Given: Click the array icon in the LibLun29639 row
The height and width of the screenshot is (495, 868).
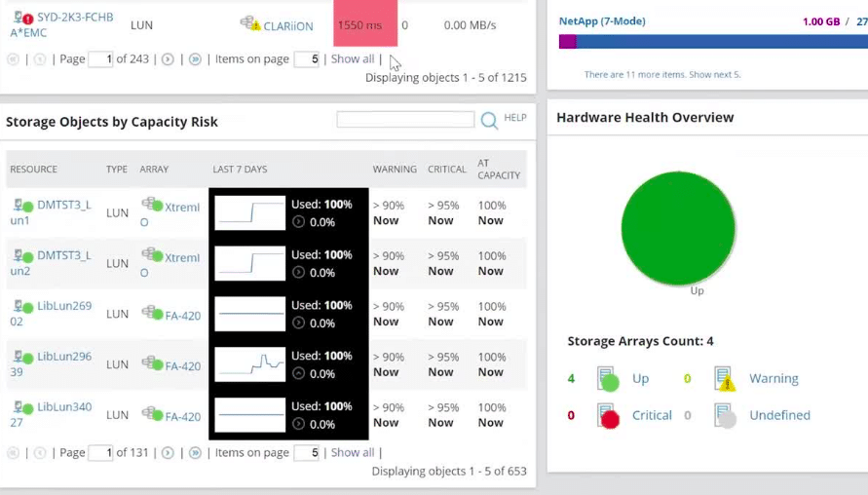Looking at the screenshot, I should [x=152, y=363].
